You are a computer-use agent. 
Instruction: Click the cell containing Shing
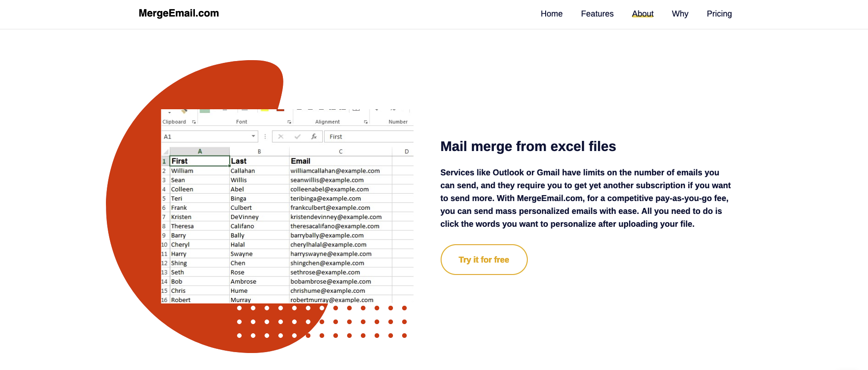point(199,263)
